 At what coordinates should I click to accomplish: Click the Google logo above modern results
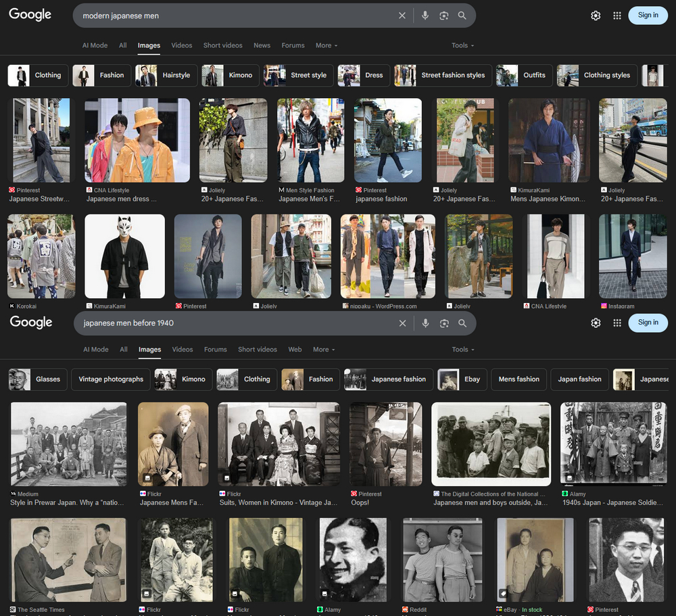[x=30, y=14]
